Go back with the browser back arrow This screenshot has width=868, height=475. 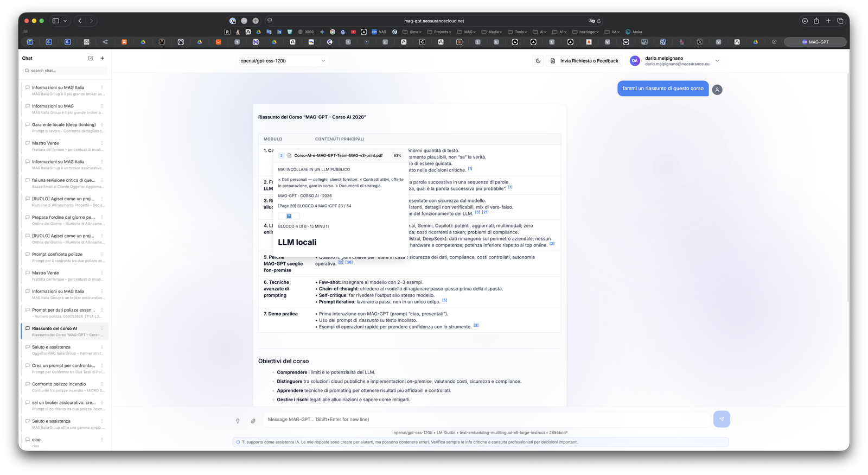tap(80, 21)
